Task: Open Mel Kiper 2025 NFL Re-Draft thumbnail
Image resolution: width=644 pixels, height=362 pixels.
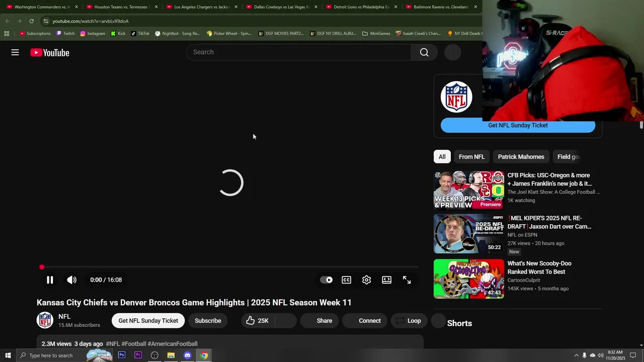Action: point(469,234)
